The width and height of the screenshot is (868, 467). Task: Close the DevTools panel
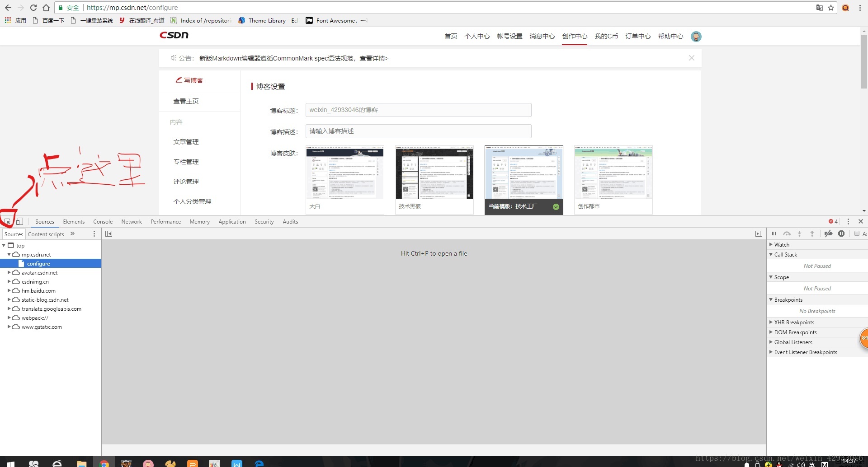861,222
